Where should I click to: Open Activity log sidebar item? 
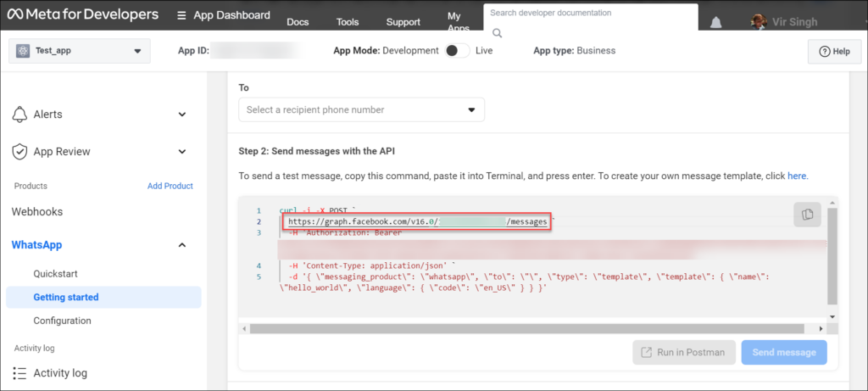coord(60,373)
